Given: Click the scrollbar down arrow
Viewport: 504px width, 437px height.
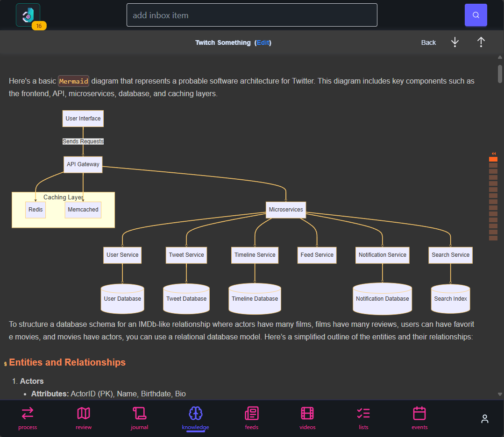Looking at the screenshot, I should [500, 394].
